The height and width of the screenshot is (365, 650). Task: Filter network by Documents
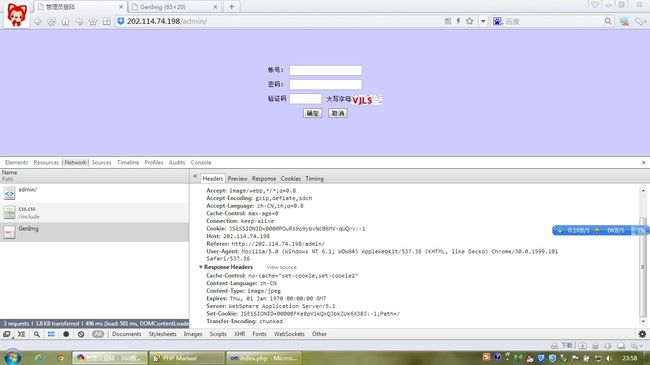126,334
